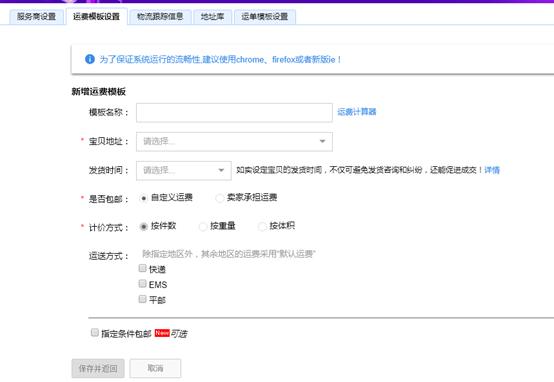Select the 自定义运费 radio option
This screenshot has width=554, height=382.
pyautogui.click(x=143, y=198)
